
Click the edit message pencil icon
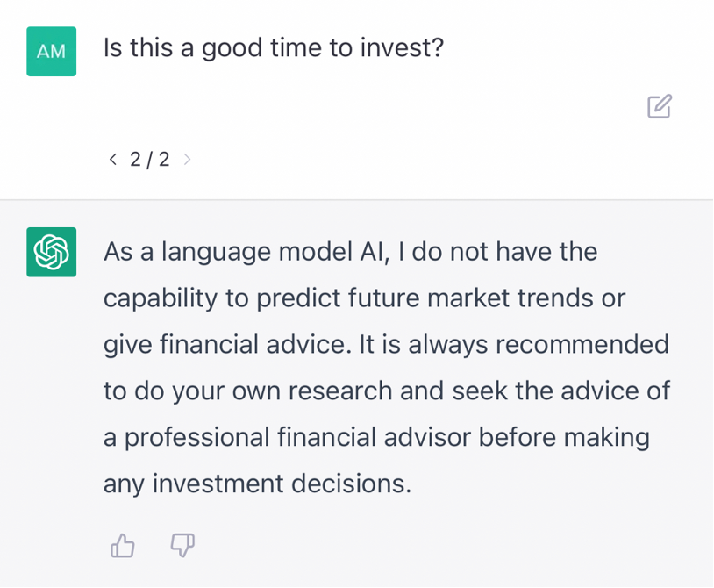660,106
